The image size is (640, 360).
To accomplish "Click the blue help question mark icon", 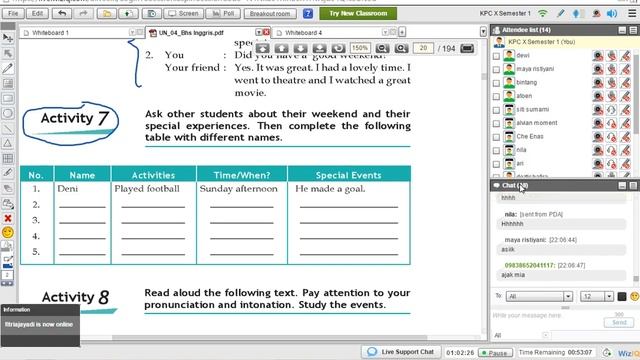I will [x=308, y=13].
